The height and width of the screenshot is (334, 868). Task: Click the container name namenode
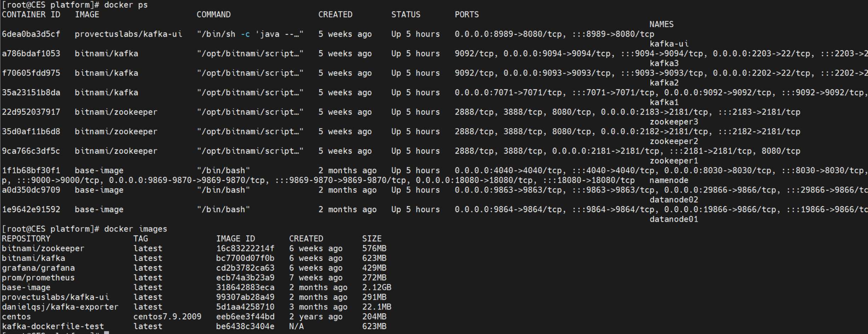click(x=669, y=180)
